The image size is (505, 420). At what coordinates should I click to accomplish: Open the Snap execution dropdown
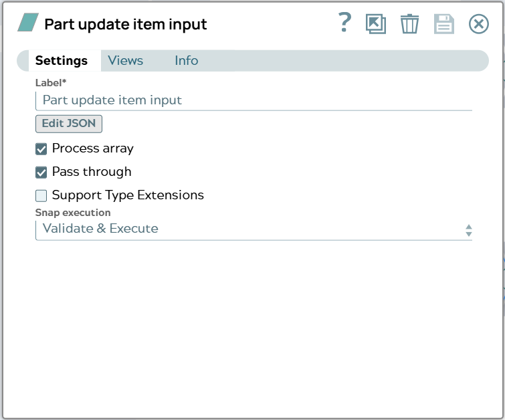(254, 229)
